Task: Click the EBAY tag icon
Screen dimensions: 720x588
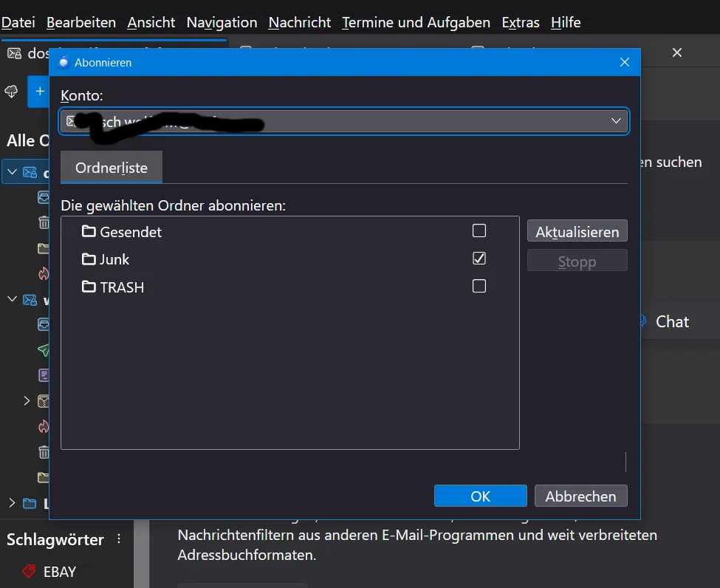Action: (29, 572)
